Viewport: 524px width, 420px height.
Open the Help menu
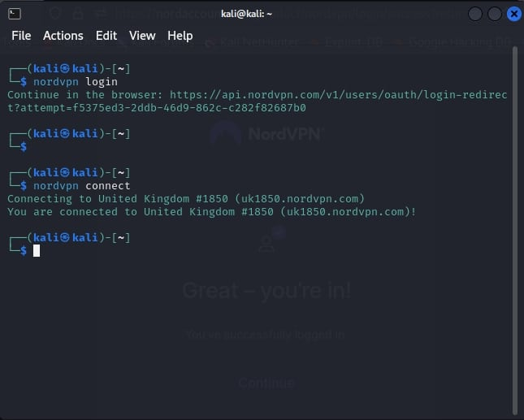[180, 36]
